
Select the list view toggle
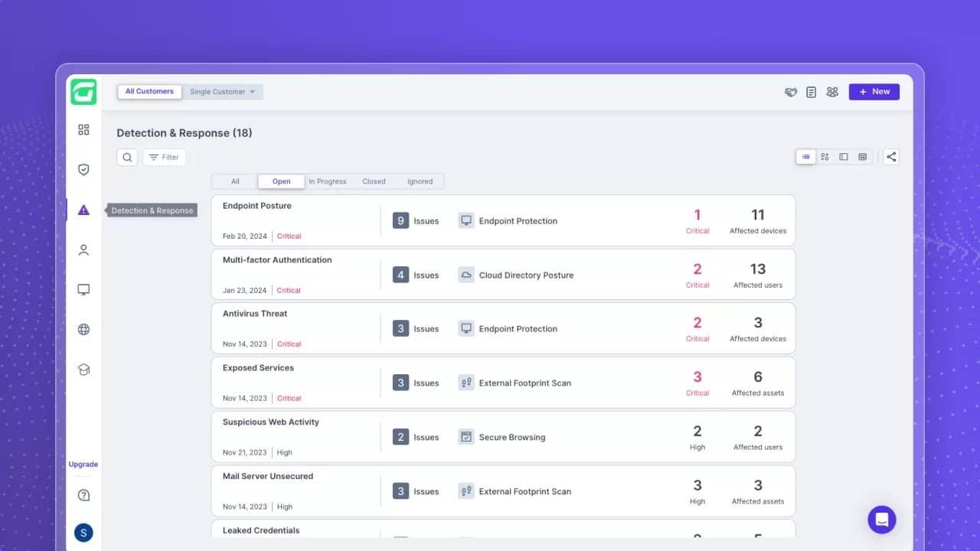(x=805, y=157)
